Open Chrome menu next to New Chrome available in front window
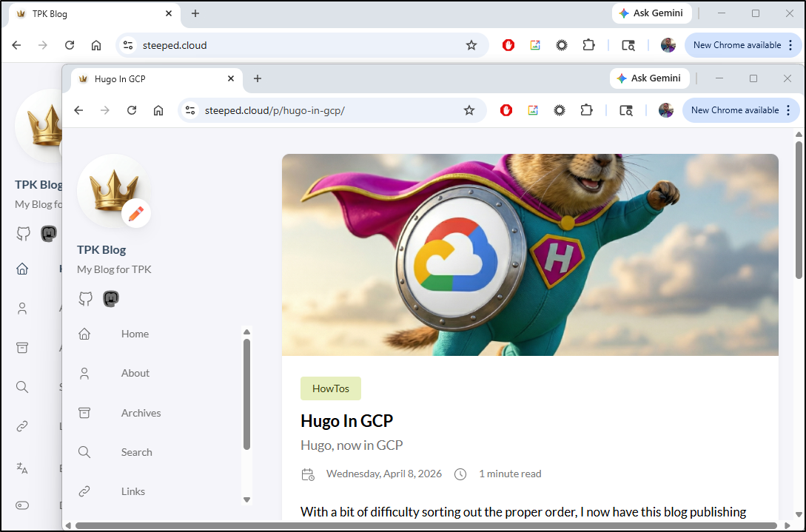 pyautogui.click(x=787, y=110)
